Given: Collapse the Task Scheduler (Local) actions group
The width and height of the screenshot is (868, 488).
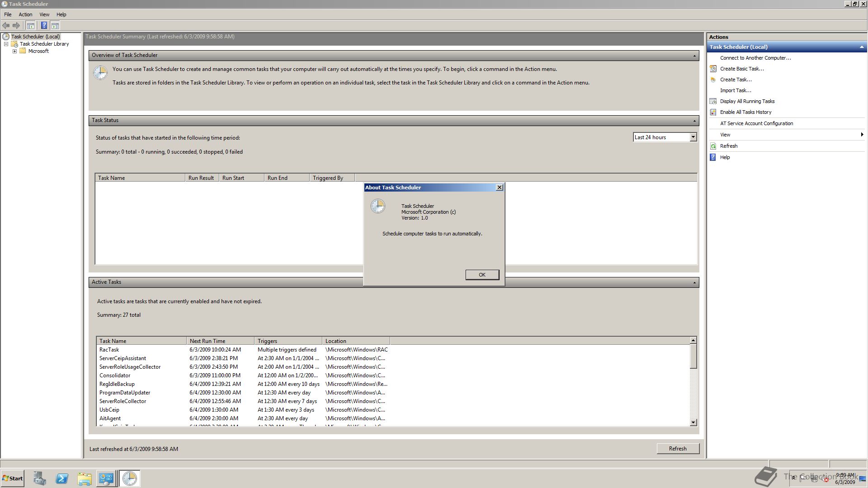Looking at the screenshot, I should (x=861, y=47).
